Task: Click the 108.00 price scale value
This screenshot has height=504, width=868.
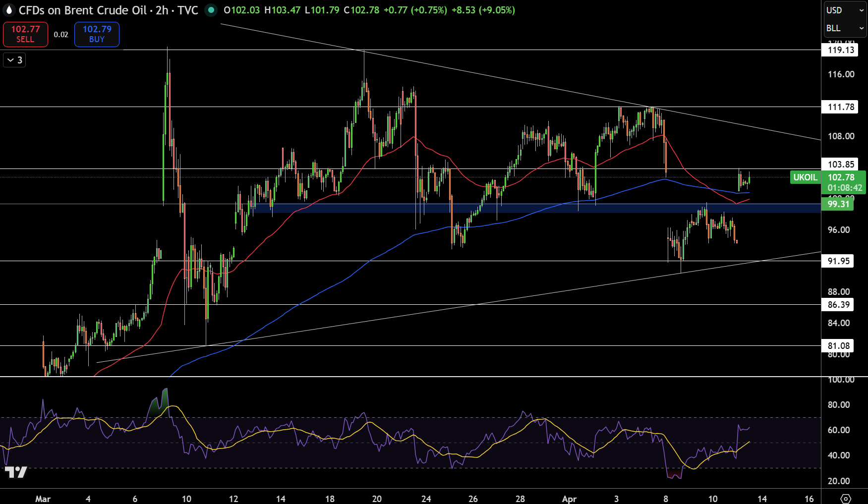Action: [841, 136]
